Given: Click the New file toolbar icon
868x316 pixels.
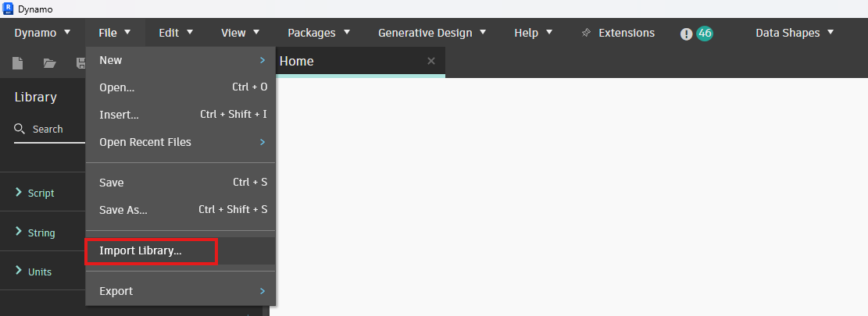Looking at the screenshot, I should [18, 63].
